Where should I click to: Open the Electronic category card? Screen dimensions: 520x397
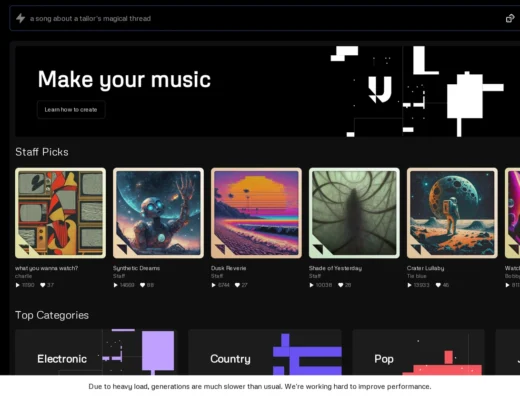[x=96, y=352]
